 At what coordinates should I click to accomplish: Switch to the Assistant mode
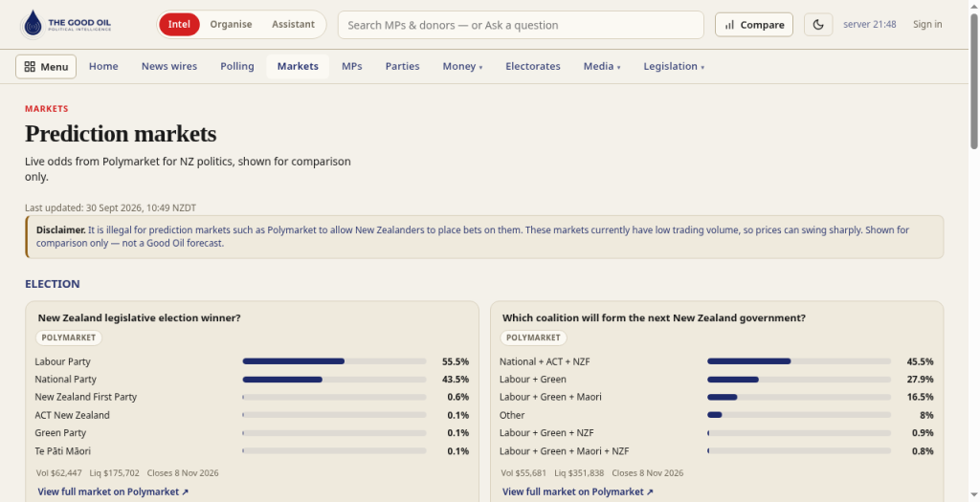(x=293, y=24)
